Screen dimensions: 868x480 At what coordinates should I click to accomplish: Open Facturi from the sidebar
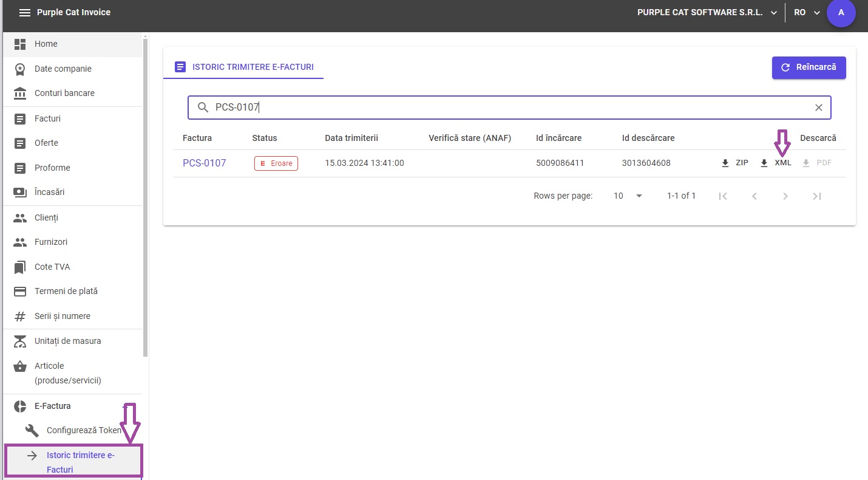click(47, 118)
